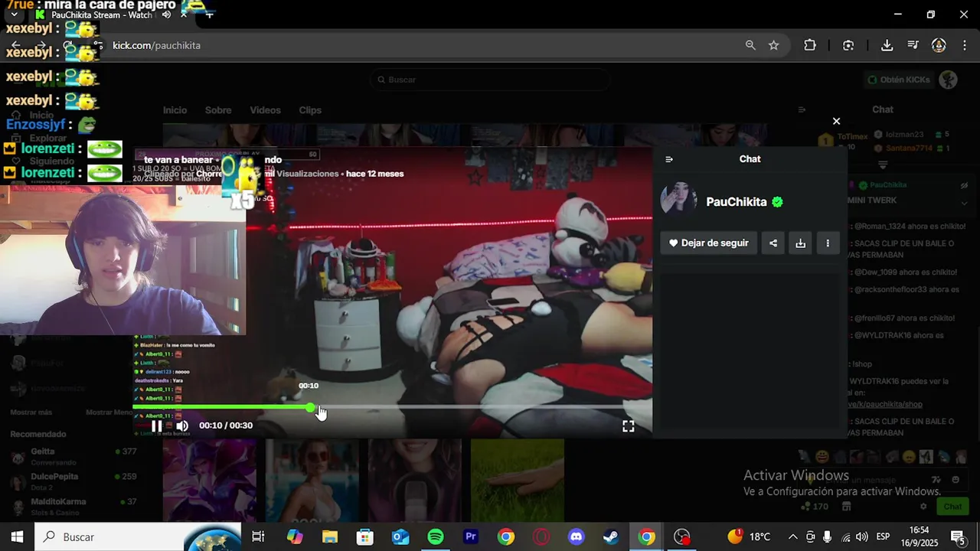The width and height of the screenshot is (980, 551).
Task: Change ESP input language
Action: [x=883, y=537]
